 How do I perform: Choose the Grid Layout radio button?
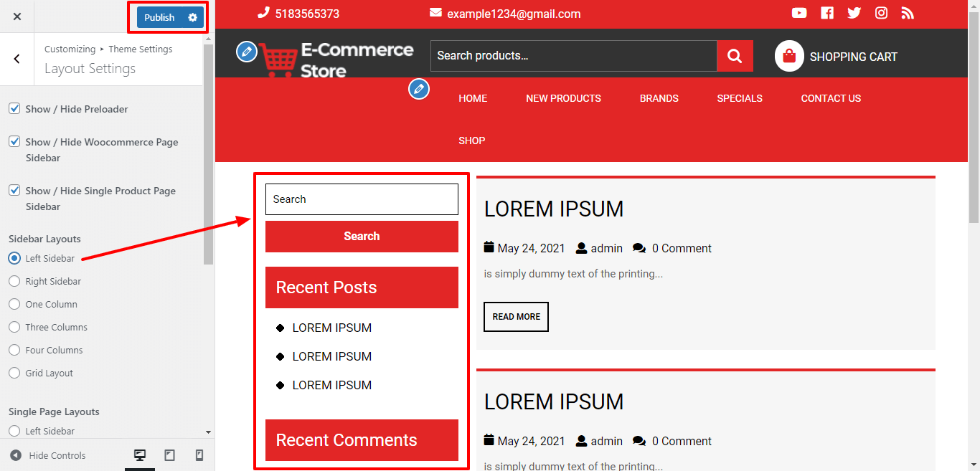click(14, 373)
